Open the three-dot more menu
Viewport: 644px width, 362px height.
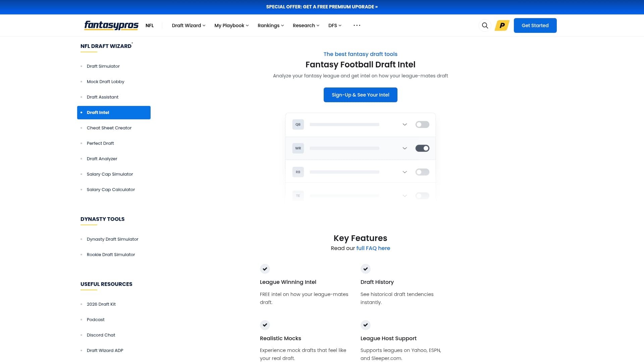coord(357,25)
